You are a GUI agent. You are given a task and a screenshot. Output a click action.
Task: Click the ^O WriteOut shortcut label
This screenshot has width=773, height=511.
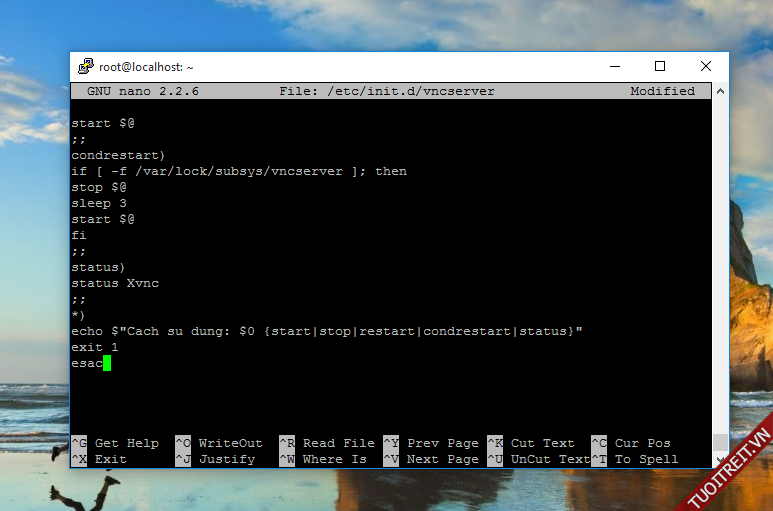pos(219,443)
